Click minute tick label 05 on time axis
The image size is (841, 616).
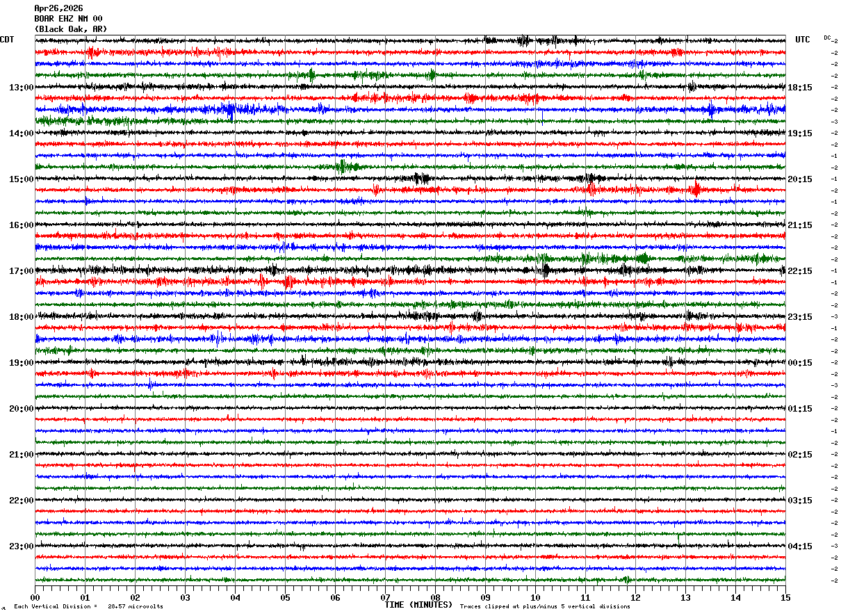[285, 597]
